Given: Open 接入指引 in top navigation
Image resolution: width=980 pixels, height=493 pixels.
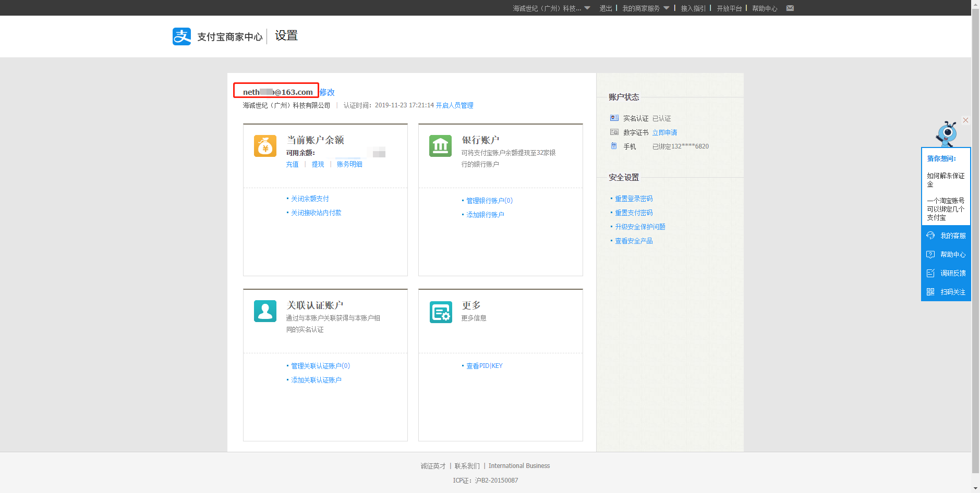Looking at the screenshot, I should 693,8.
